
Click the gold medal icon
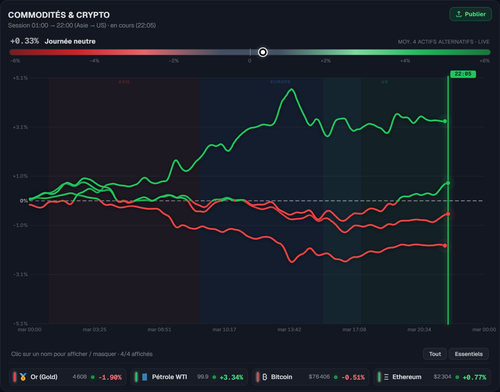tap(23, 377)
